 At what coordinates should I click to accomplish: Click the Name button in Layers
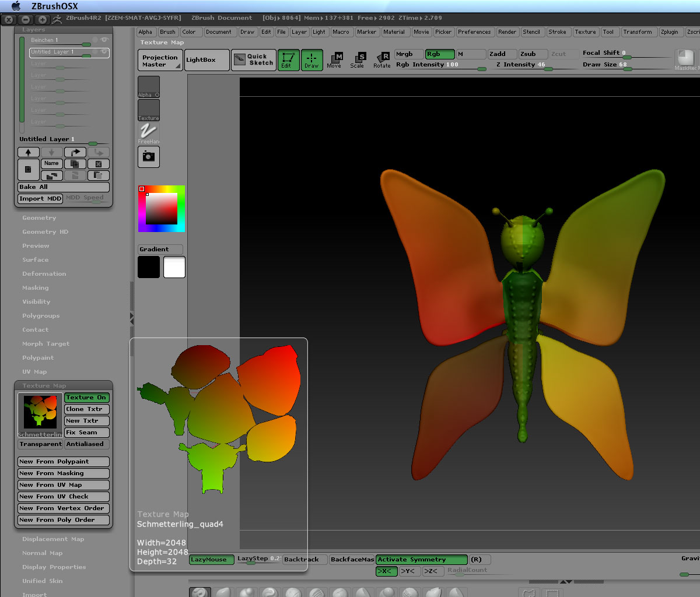[x=52, y=164]
